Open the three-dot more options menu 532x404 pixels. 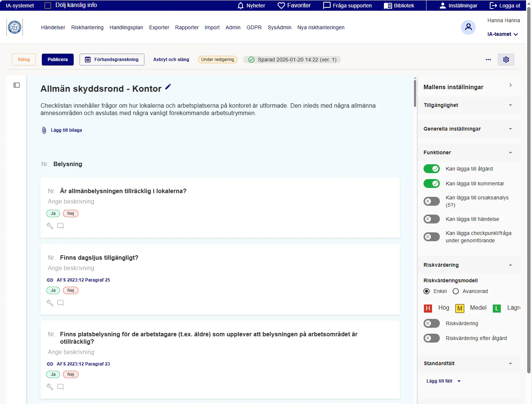(488, 60)
